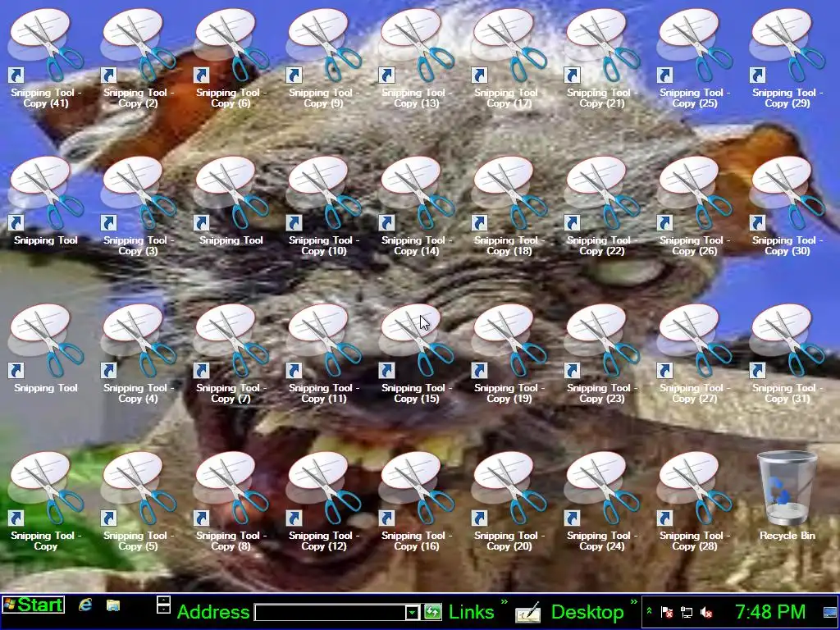Viewport: 840px width, 630px height.
Task: Click Snipping Tool - Copy (21) icon
Action: pos(601,58)
